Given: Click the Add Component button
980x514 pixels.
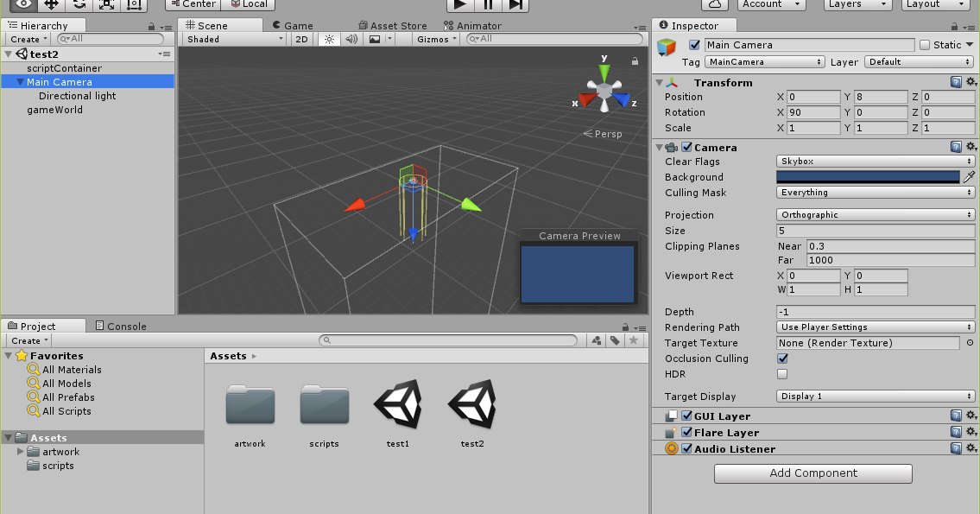Looking at the screenshot, I should 812,473.
